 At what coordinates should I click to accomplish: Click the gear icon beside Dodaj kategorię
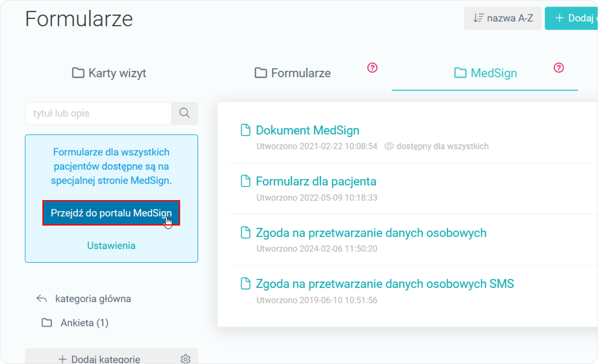[185, 359]
